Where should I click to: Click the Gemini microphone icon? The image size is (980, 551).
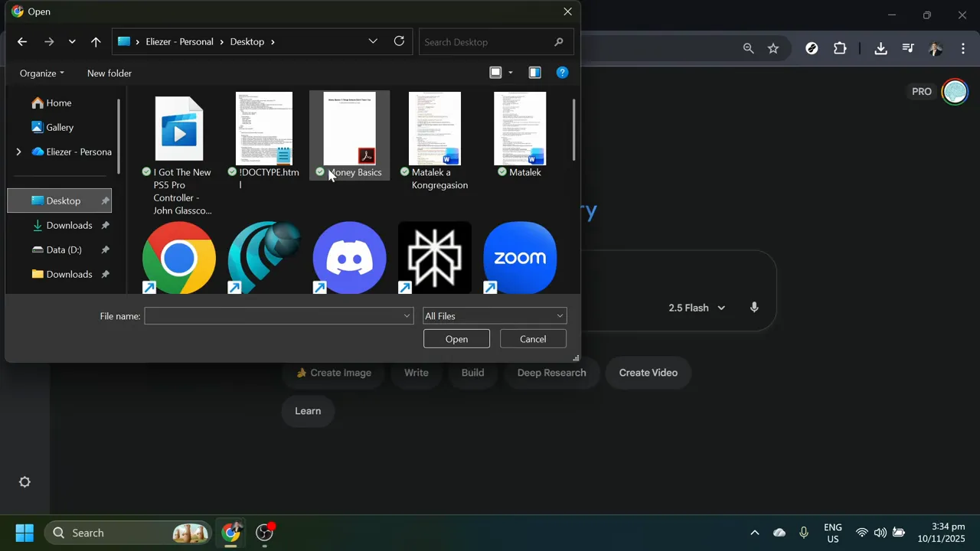(754, 308)
